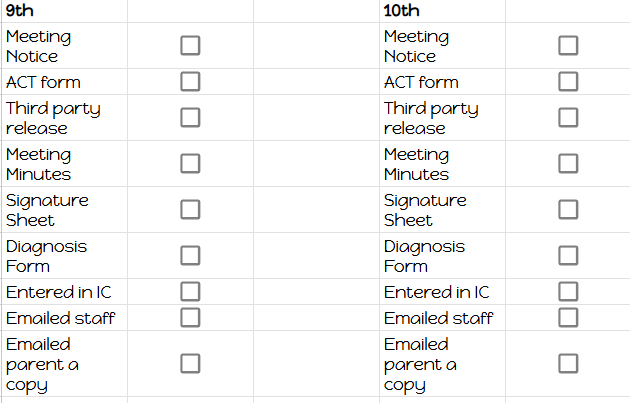Check 9th grade Emailed parent a copy

[190, 363]
